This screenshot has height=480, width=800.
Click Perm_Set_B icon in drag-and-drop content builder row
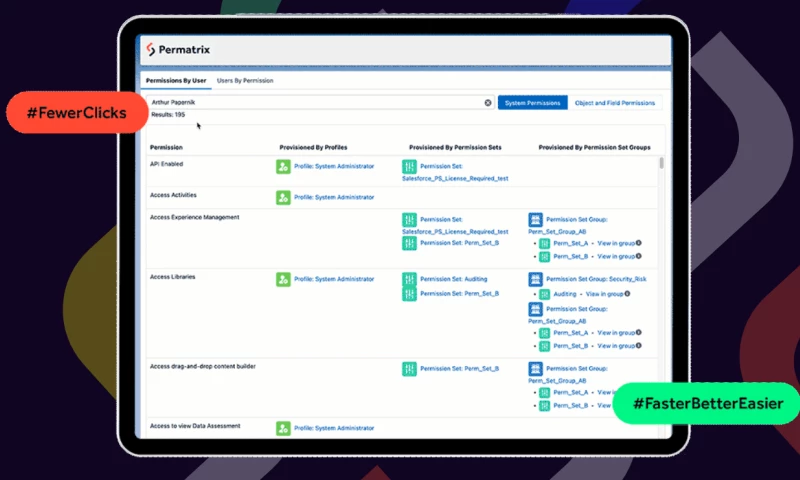pos(409,369)
